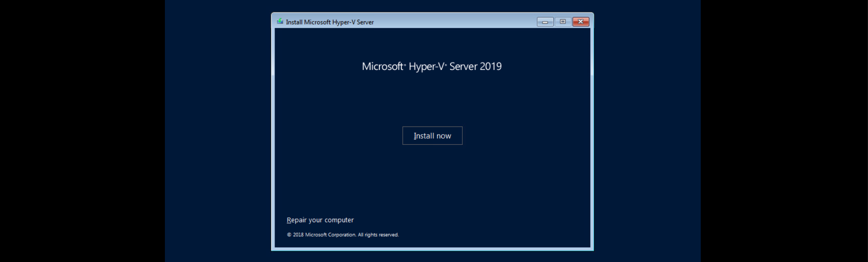Click blue background right of the installer window

[x=646, y=131]
